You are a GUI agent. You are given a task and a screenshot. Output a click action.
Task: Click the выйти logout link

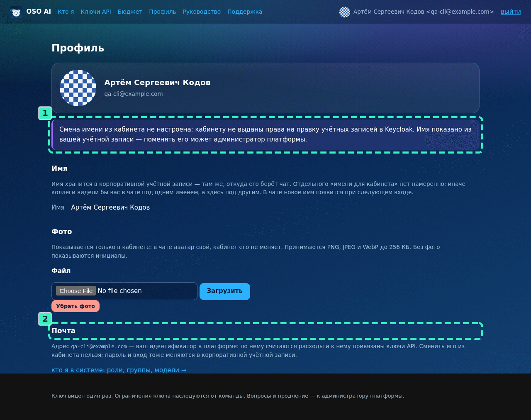(x=511, y=12)
